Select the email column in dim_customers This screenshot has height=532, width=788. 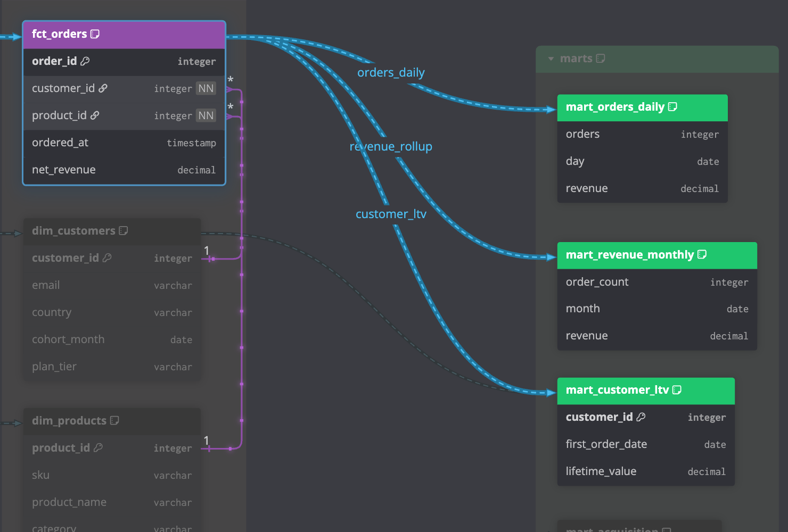coord(112,286)
